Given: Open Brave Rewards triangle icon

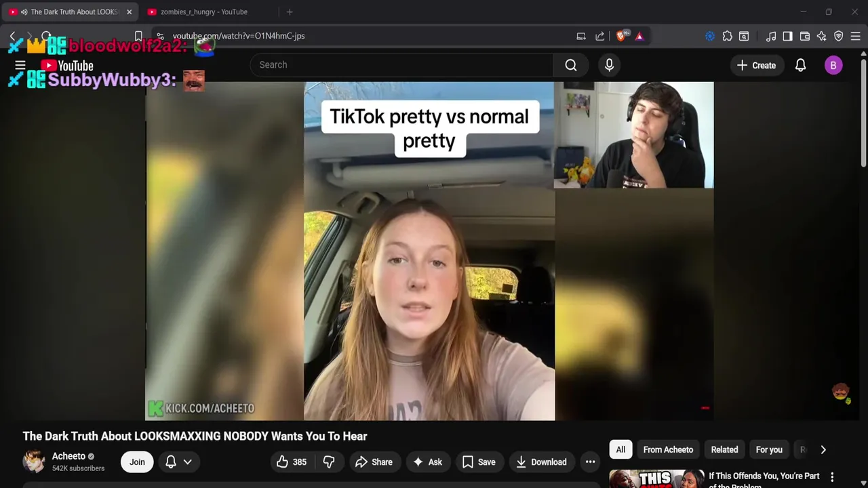Looking at the screenshot, I should (x=639, y=36).
